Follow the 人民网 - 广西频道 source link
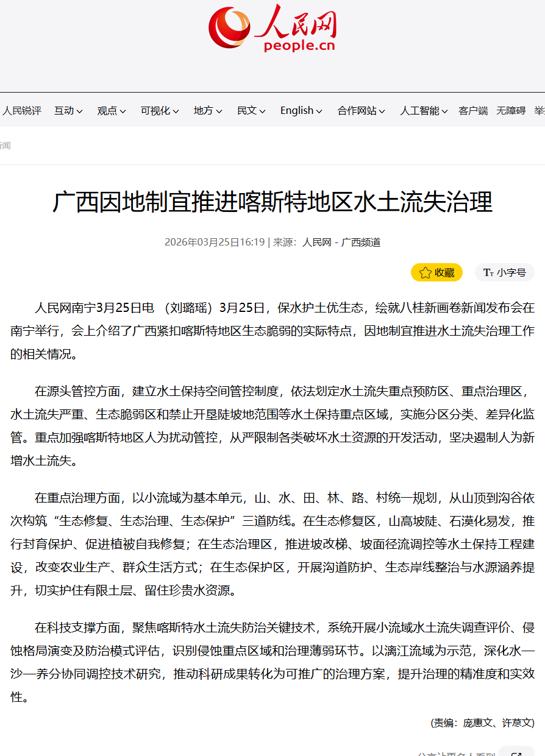The image size is (545, 756). click(x=341, y=242)
